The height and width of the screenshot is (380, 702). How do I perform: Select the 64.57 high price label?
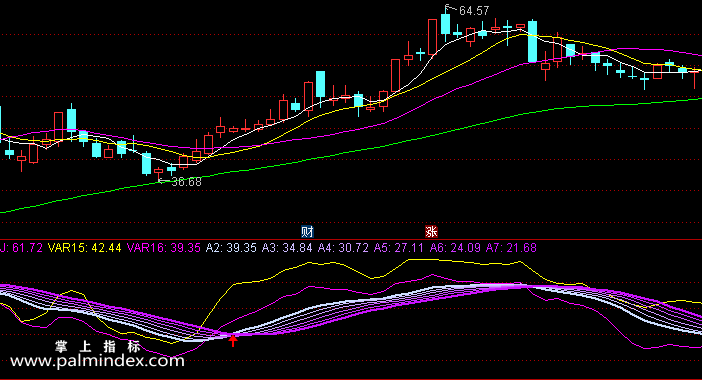pyautogui.click(x=474, y=11)
